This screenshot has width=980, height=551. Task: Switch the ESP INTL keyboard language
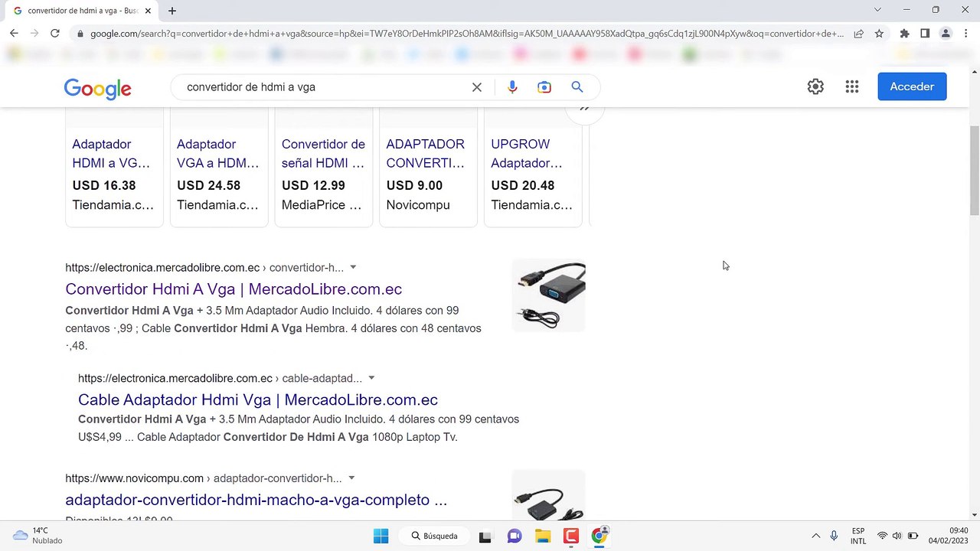click(x=858, y=536)
